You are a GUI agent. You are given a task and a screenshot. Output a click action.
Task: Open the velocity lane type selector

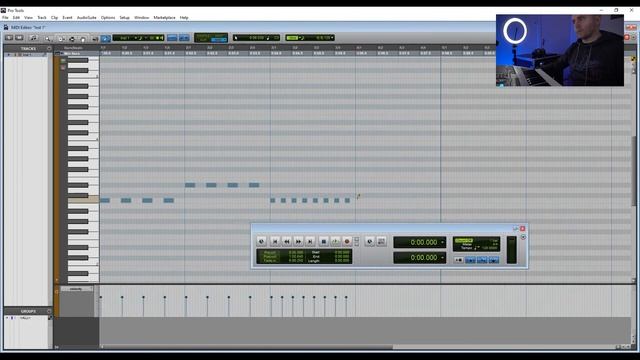pos(77,289)
